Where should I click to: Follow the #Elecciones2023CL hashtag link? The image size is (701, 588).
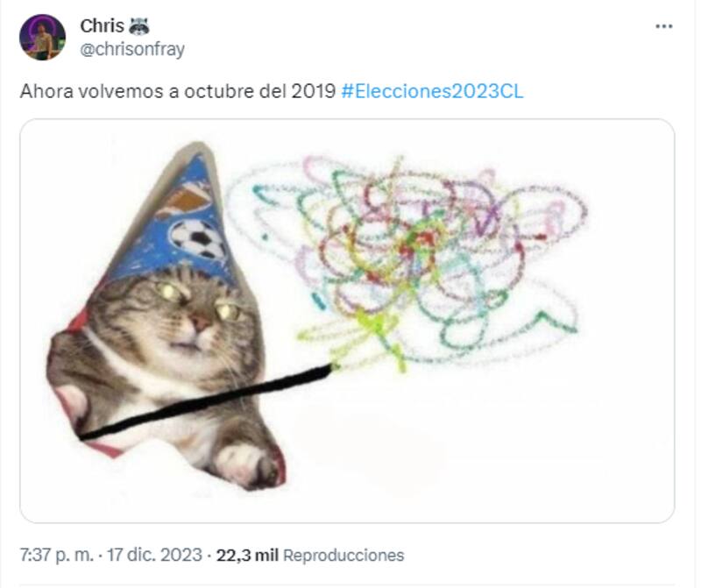pos(432,91)
